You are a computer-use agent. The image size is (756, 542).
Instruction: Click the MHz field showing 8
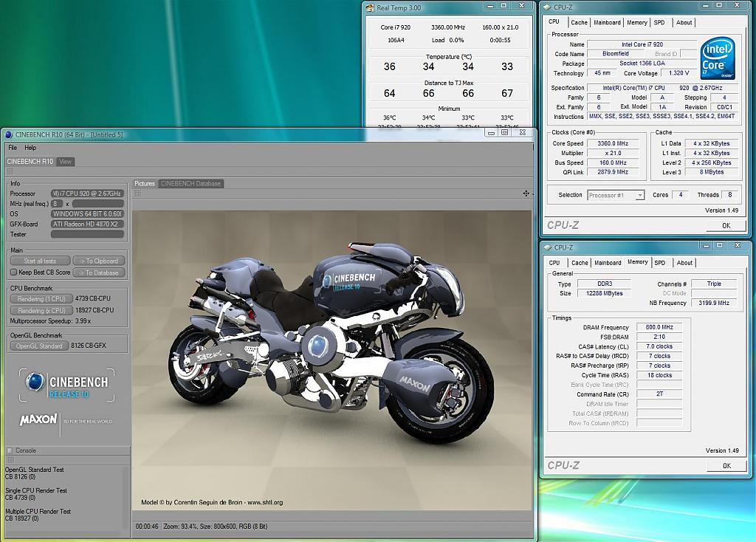[57, 204]
